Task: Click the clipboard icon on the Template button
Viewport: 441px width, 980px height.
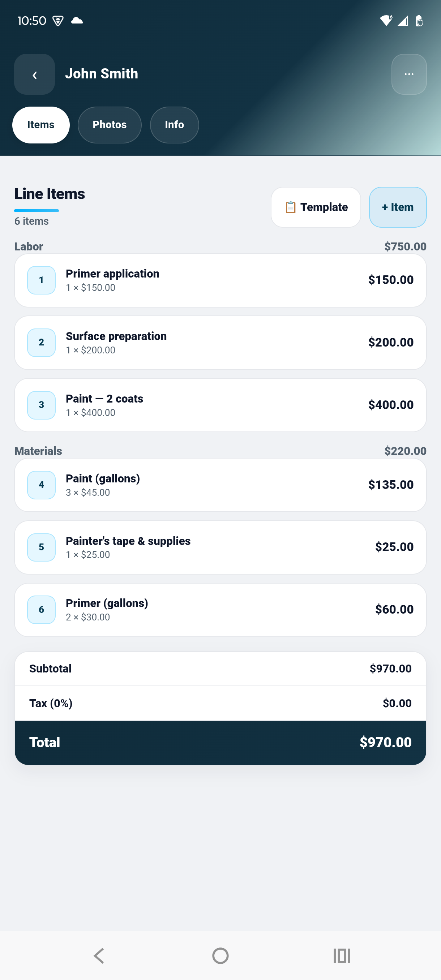Action: click(290, 207)
